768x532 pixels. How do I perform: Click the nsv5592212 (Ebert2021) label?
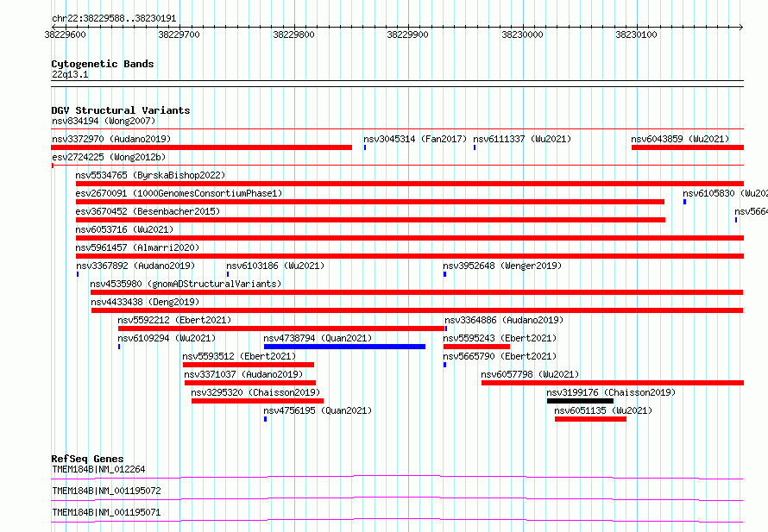click(x=174, y=320)
